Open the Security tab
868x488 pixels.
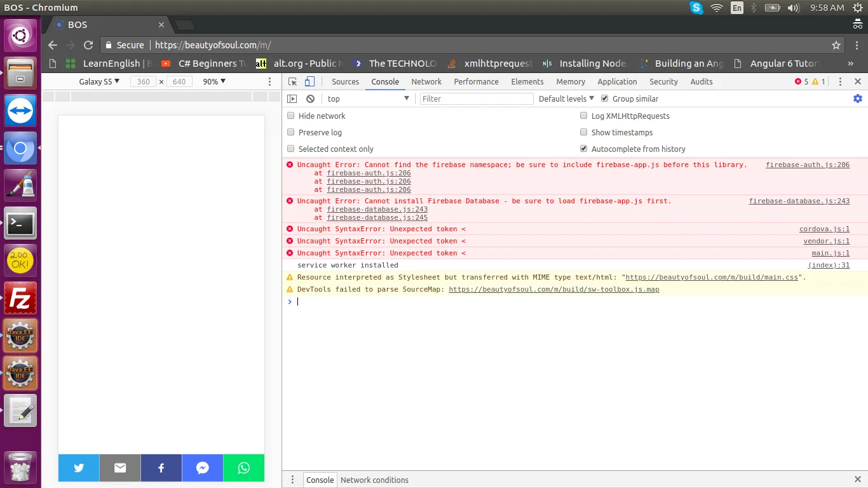663,82
